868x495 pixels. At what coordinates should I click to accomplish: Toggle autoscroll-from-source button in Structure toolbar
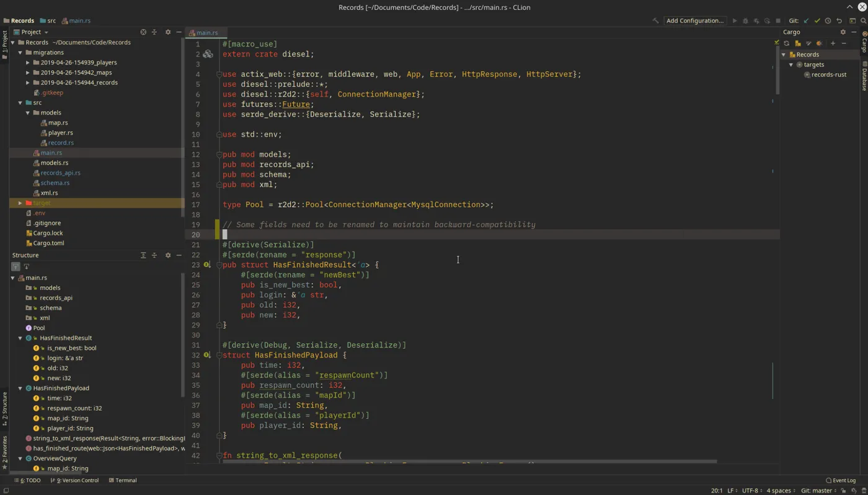(26, 266)
